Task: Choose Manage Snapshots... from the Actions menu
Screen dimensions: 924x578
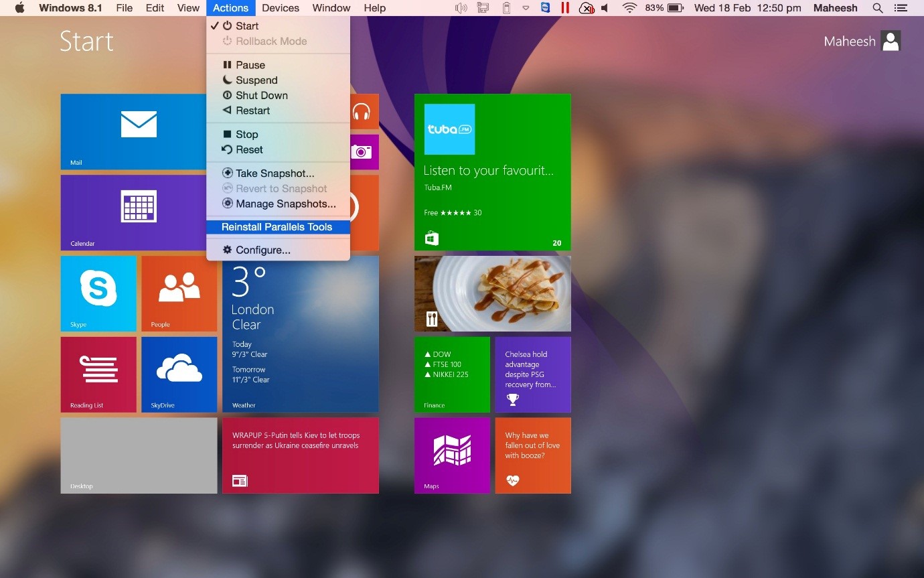Action: pyautogui.click(x=278, y=204)
